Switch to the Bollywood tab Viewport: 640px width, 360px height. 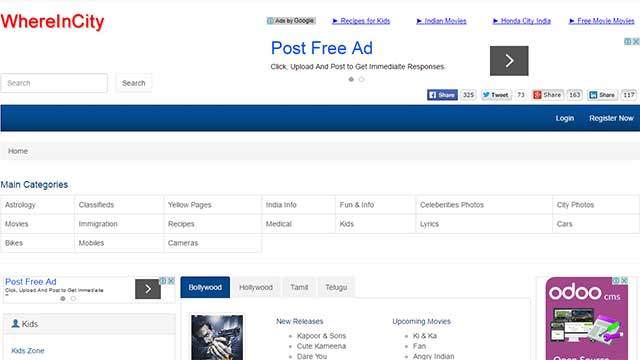tap(205, 287)
